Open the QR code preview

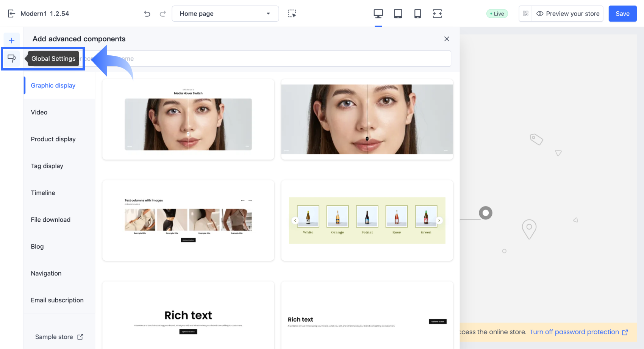click(x=525, y=14)
